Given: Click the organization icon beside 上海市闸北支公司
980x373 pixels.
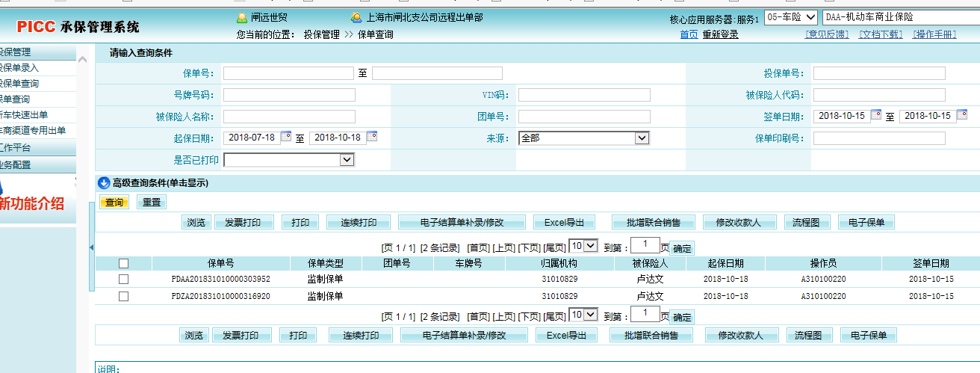Looking at the screenshot, I should tap(357, 17).
